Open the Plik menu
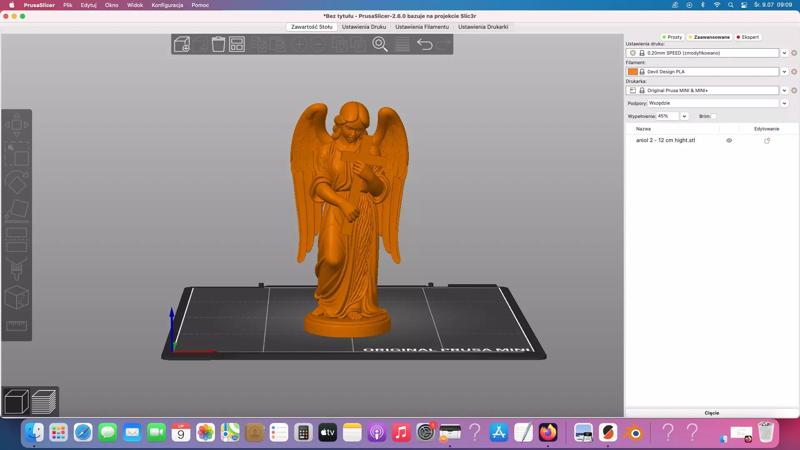Image resolution: width=800 pixels, height=450 pixels. (x=67, y=5)
